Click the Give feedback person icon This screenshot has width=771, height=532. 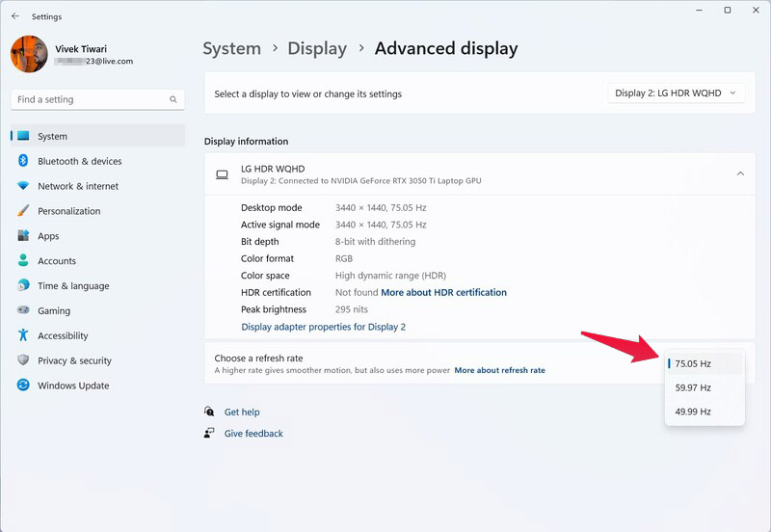(209, 433)
